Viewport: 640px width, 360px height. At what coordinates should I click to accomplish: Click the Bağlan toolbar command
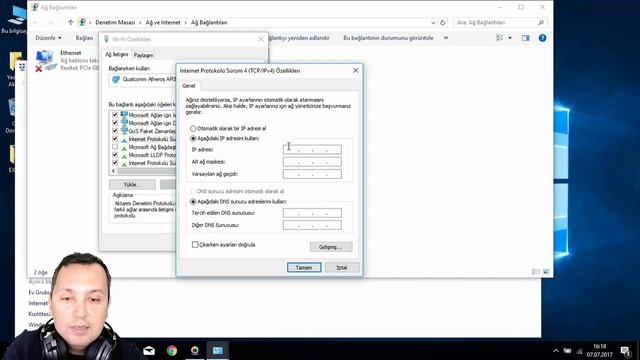[84, 38]
